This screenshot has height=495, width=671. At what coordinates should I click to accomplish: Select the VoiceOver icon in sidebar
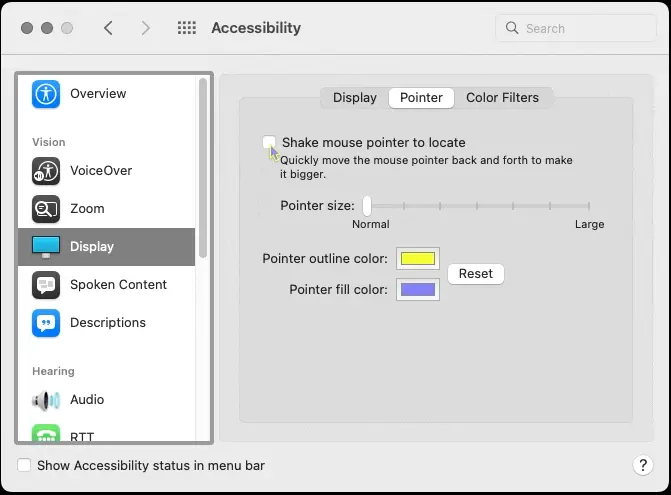click(x=46, y=171)
